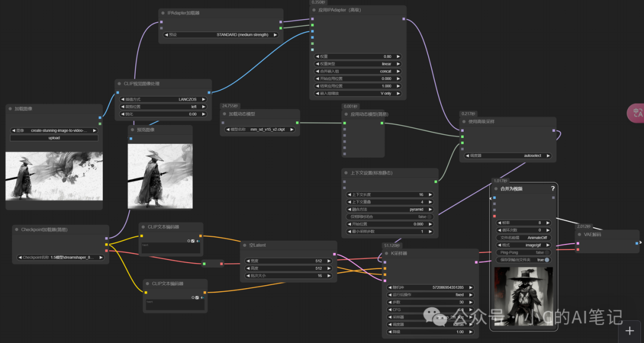The width and height of the screenshot is (644, 343).
Task: Click right arrow to increase 批次大小 16
Action: pos(329,276)
